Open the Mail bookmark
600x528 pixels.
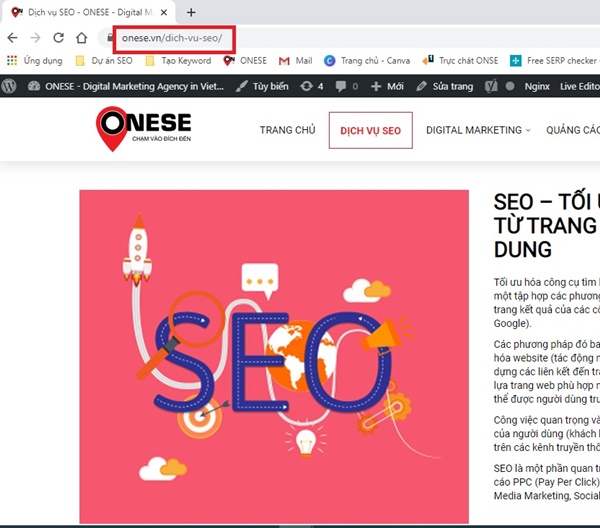[295, 60]
